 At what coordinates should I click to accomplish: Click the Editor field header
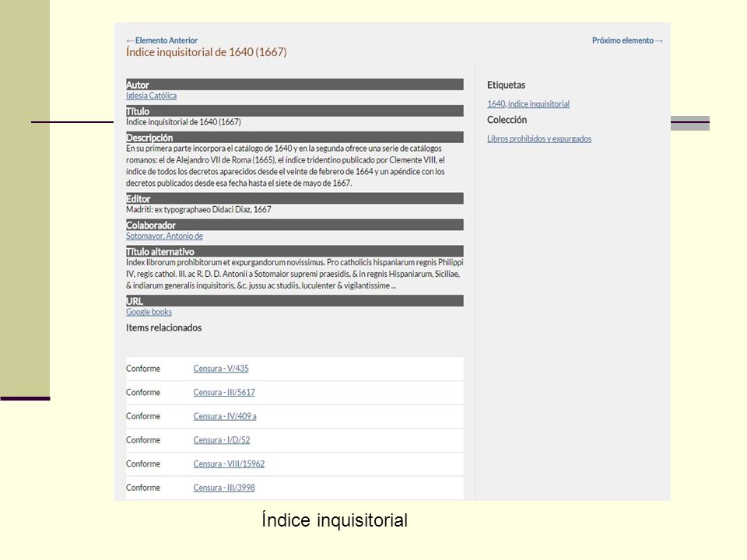point(294,198)
